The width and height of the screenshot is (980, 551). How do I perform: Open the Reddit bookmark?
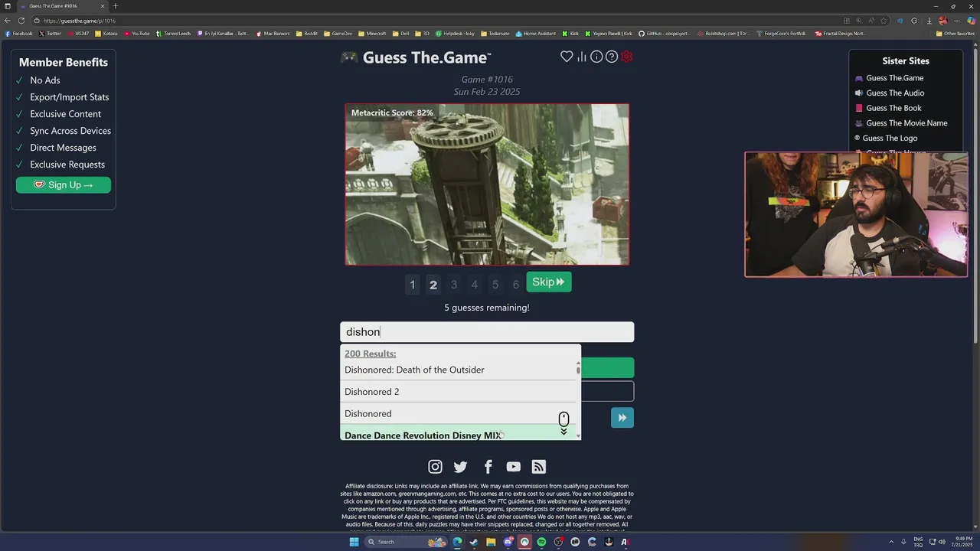[307, 34]
